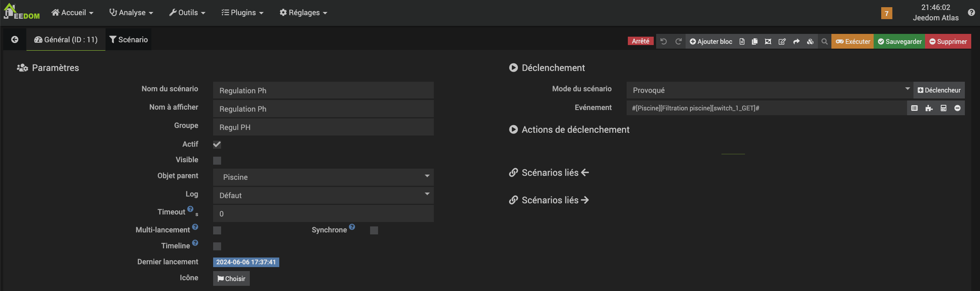Open the scenario search magnifier icon

click(824, 41)
